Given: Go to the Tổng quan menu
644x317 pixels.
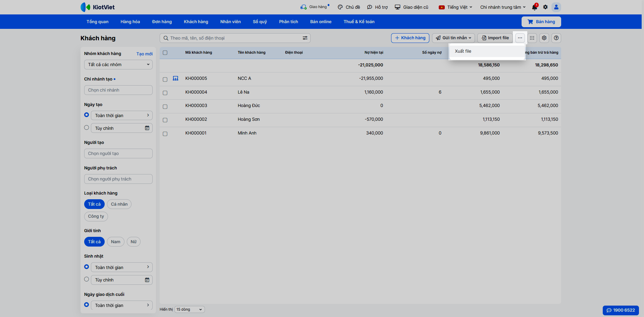Looking at the screenshot, I should coord(98,21).
